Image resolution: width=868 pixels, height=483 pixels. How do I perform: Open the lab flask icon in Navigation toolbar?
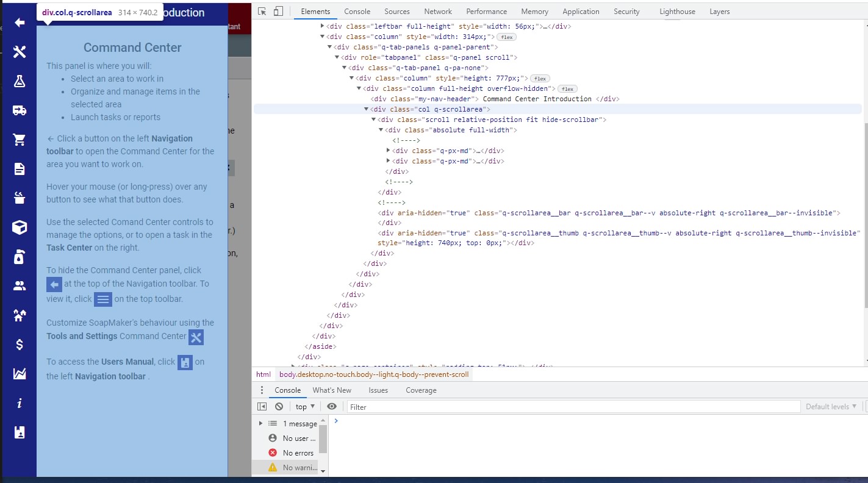(x=19, y=81)
